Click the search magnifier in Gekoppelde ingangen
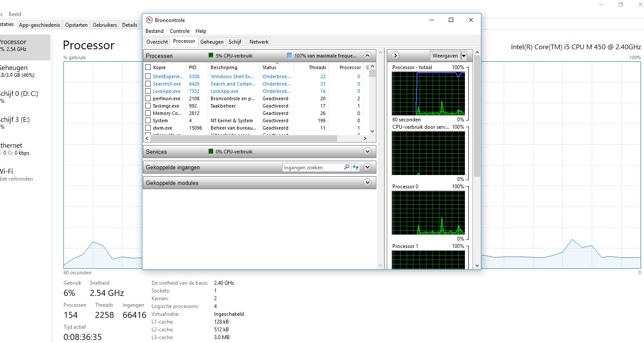644x343 pixels. 347,168
